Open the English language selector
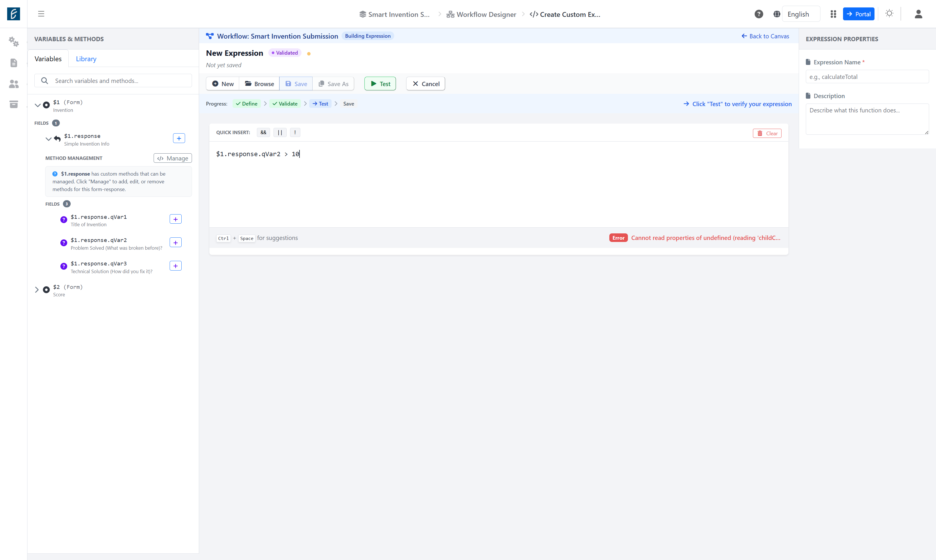 point(801,14)
